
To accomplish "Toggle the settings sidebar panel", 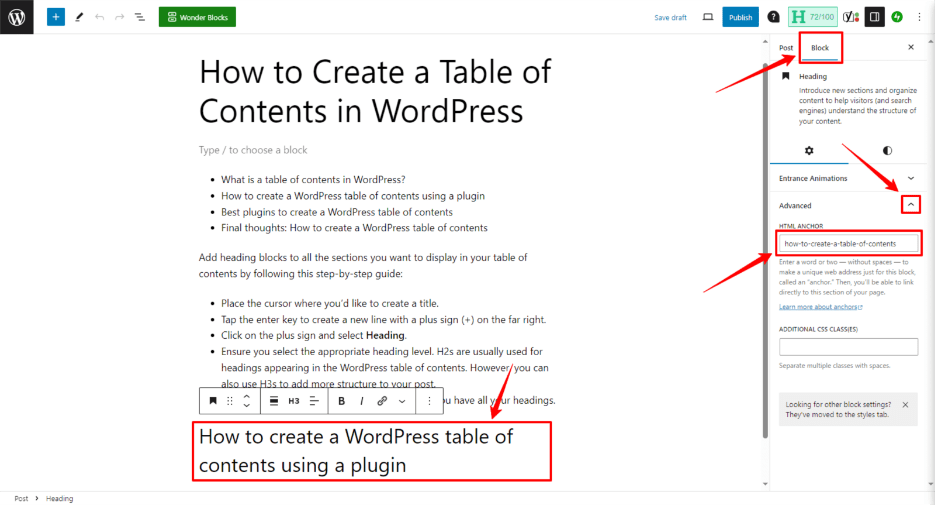I will click(x=875, y=17).
